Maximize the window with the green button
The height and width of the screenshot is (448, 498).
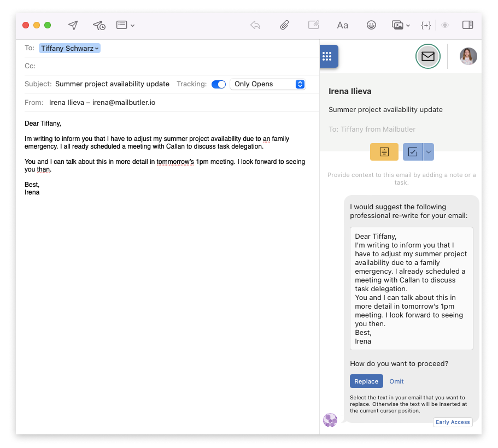pyautogui.click(x=48, y=25)
